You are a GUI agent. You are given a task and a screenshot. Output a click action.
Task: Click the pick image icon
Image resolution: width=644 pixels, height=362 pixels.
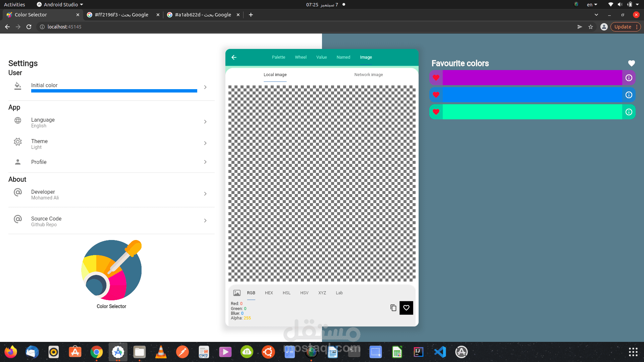point(237,293)
